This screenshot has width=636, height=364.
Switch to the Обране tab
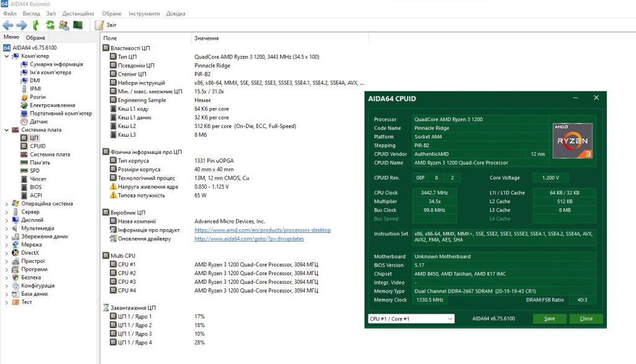coord(35,38)
